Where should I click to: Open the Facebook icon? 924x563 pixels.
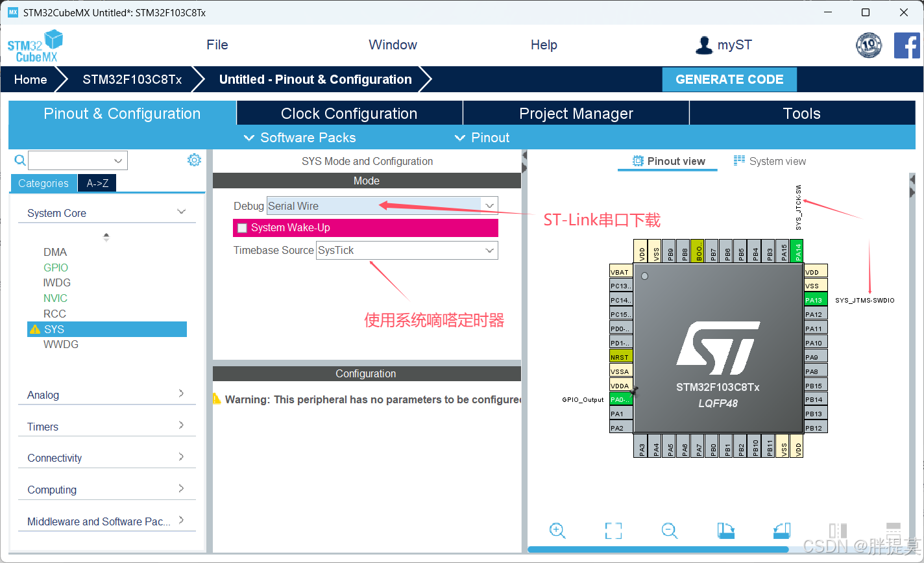click(907, 45)
